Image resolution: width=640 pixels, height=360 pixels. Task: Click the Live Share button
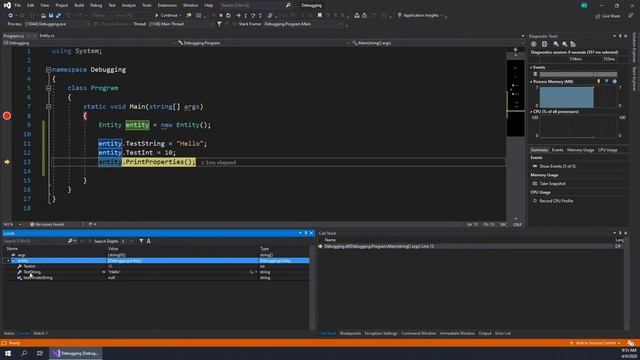pyautogui.click(x=608, y=16)
